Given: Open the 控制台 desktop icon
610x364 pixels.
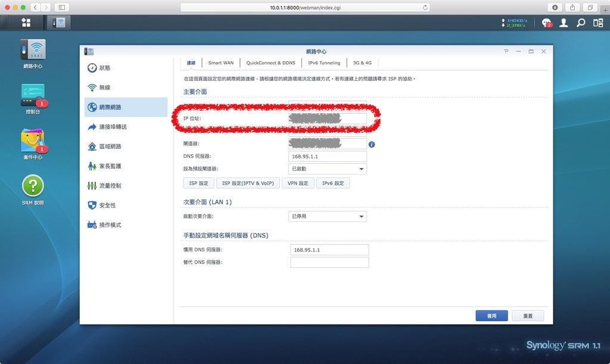Looking at the screenshot, I should 33,95.
